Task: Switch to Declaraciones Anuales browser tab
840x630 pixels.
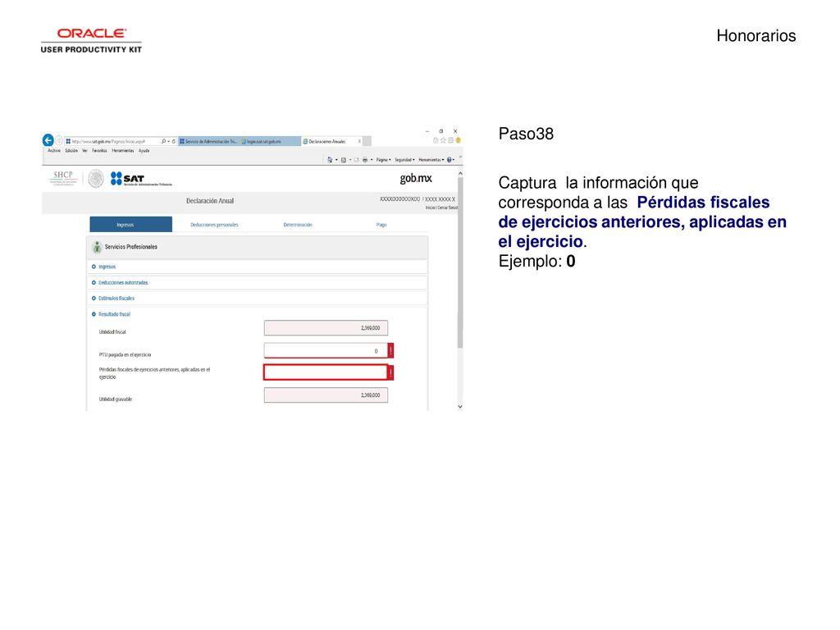Action: (x=332, y=141)
